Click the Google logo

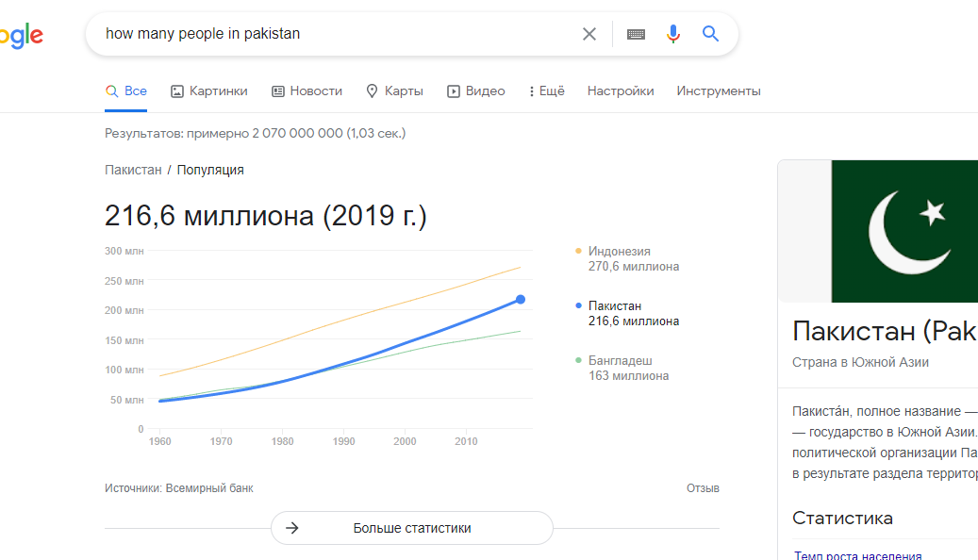coord(21,36)
